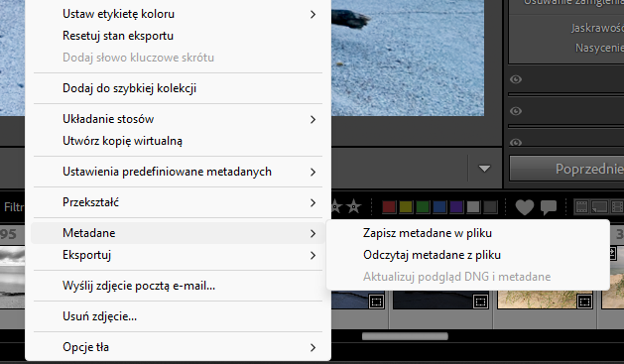Expand Ustaw etykietę koloru submenu arrow
Viewport: 624px width, 364px height.
(x=313, y=14)
